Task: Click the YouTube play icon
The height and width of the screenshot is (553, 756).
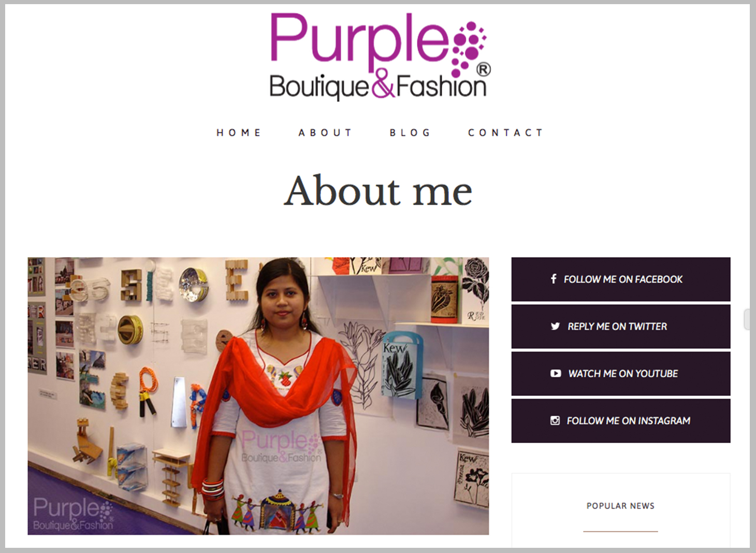Action: coord(556,373)
